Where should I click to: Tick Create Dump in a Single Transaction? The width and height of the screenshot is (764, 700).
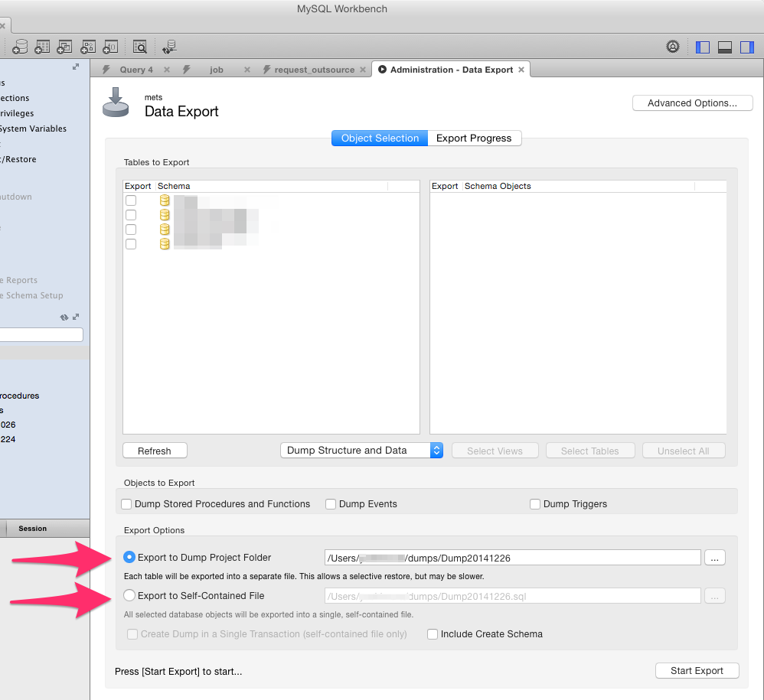[x=132, y=633]
